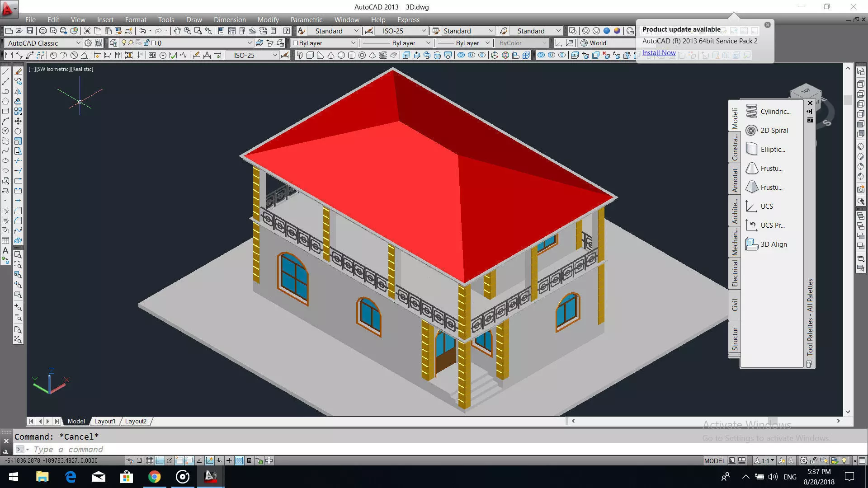
Task: Select the Move tool in Modify toolbar
Action: click(x=18, y=121)
